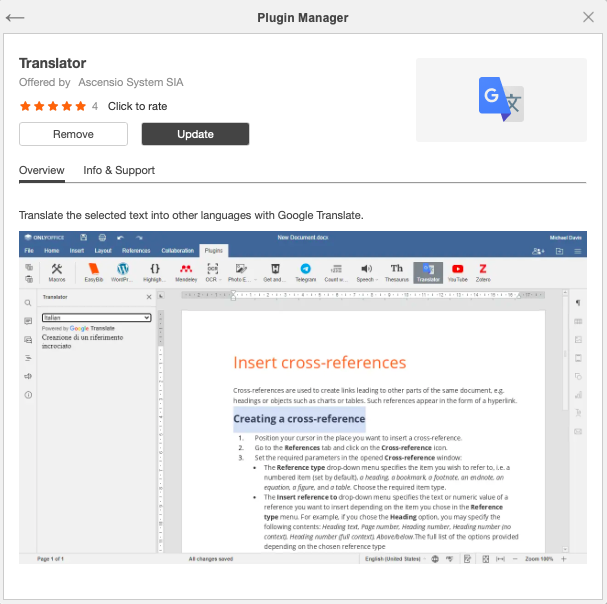Rate three stars using third star
Screen dimensions: 607x604
click(53, 106)
